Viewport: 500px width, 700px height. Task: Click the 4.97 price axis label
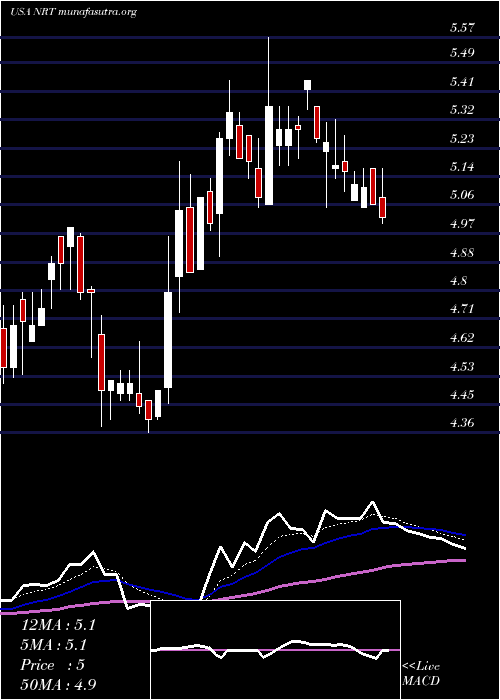[x=462, y=224]
